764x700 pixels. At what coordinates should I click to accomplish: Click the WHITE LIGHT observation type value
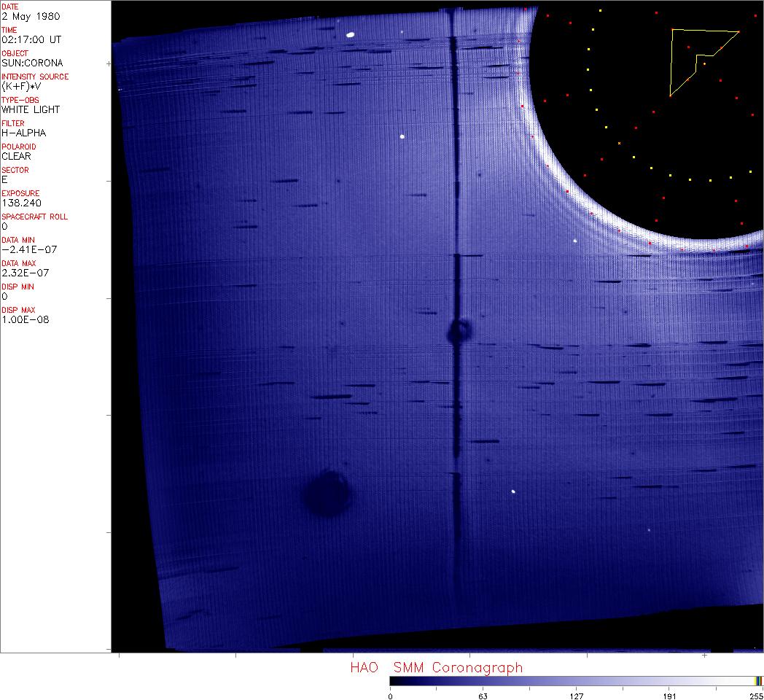31,109
